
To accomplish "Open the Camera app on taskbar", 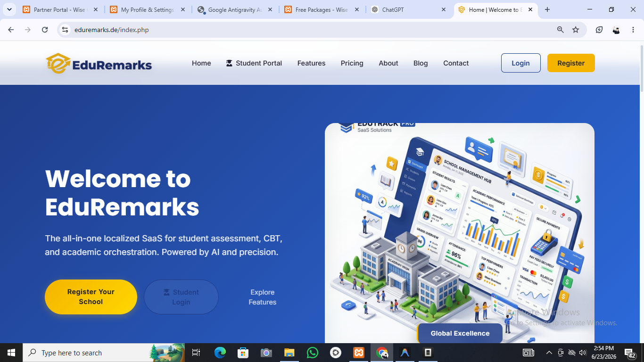I will click(x=266, y=353).
